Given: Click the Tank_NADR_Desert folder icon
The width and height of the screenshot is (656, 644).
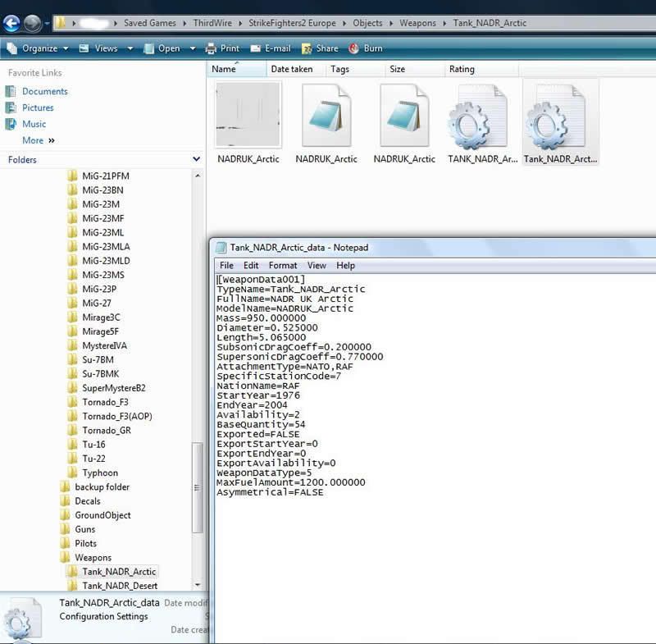Looking at the screenshot, I should click(x=72, y=586).
